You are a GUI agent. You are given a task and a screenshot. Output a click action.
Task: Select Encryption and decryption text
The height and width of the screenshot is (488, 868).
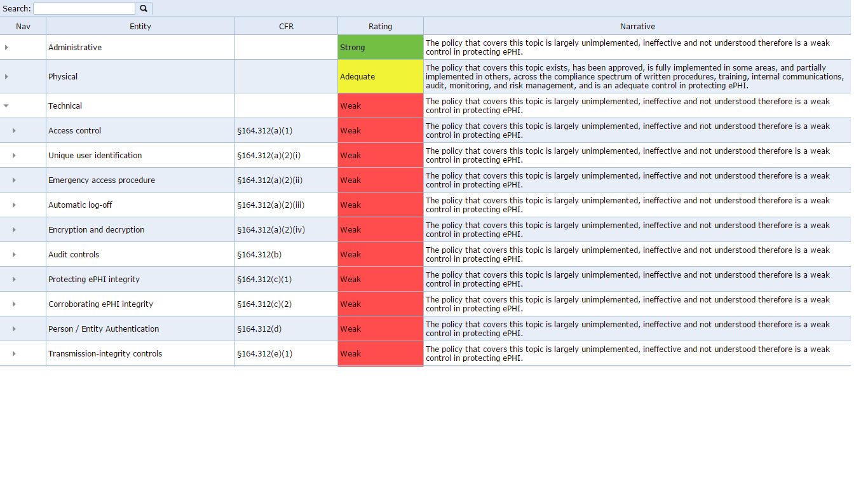pyautogui.click(x=97, y=230)
